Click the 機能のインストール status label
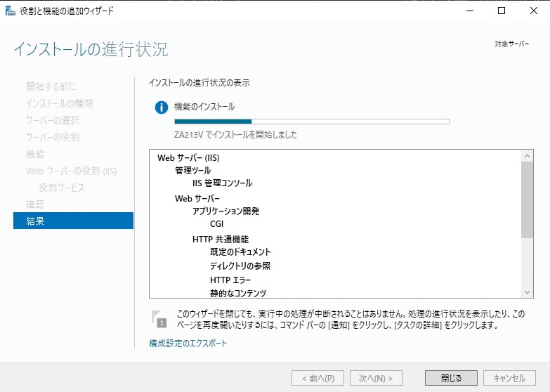The image size is (550, 392). point(204,107)
